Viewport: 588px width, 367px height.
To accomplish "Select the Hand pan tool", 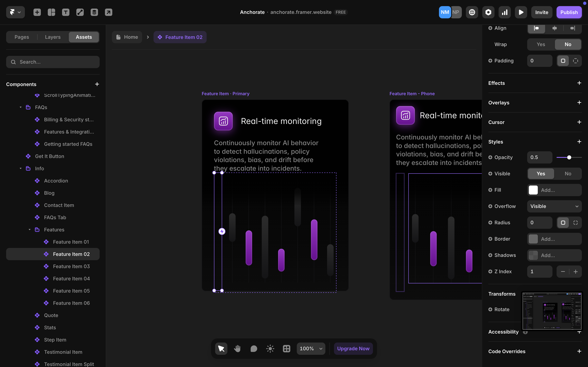I will pos(237,349).
